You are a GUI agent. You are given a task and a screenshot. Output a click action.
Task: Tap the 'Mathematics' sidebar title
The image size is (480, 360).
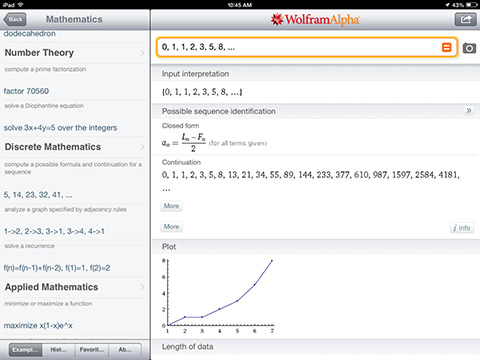point(74,19)
